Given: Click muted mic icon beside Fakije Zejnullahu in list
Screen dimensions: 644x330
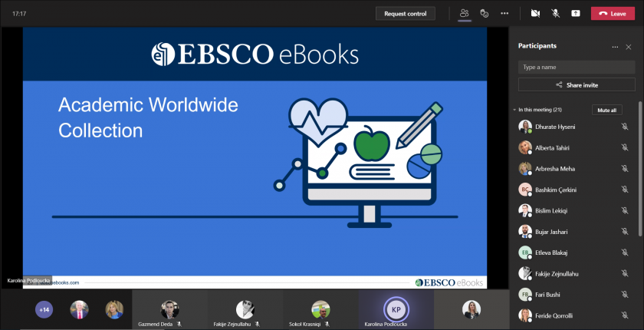Looking at the screenshot, I should pos(625,273).
